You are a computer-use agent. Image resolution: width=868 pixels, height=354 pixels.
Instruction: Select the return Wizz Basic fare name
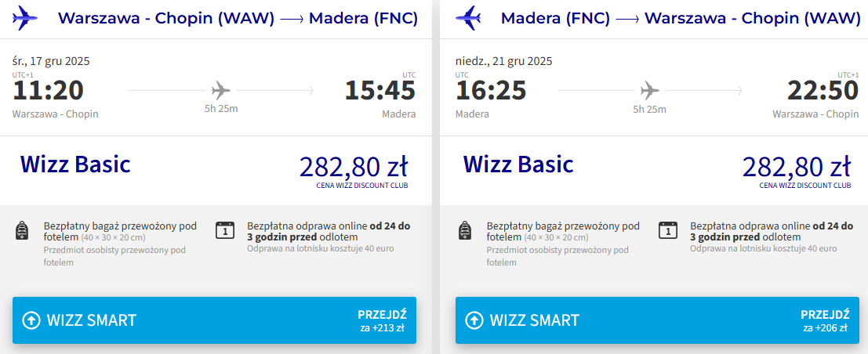[518, 164]
